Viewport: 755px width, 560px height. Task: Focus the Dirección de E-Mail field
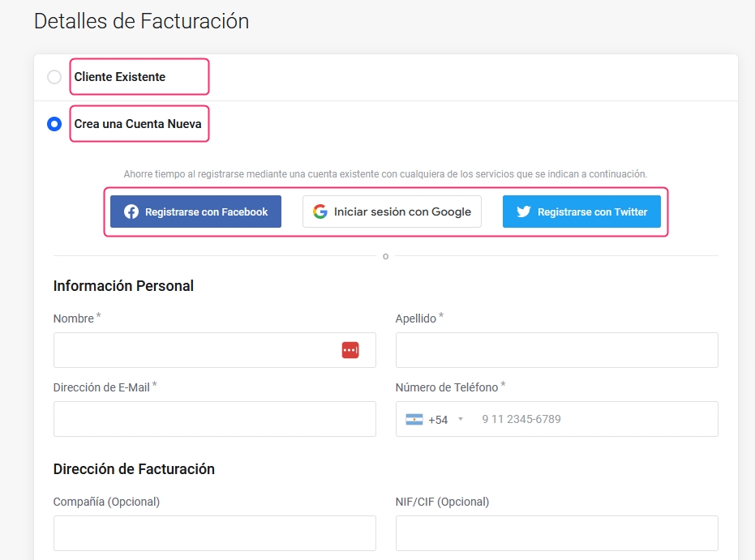[215, 419]
